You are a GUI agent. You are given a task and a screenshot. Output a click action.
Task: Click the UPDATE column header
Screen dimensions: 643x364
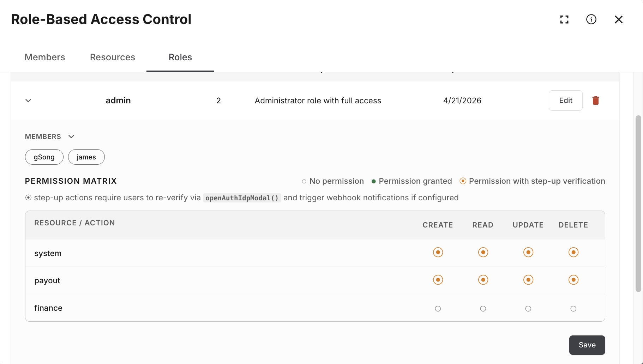[x=528, y=225]
